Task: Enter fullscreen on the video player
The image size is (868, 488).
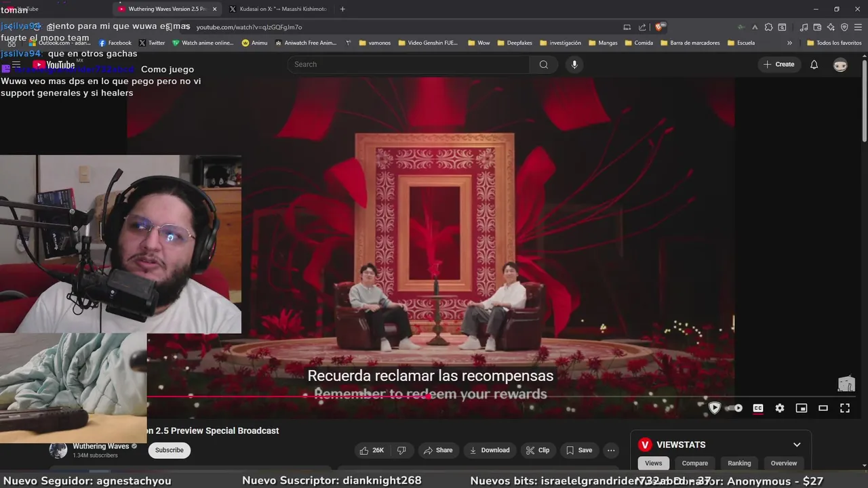Action: click(845, 408)
